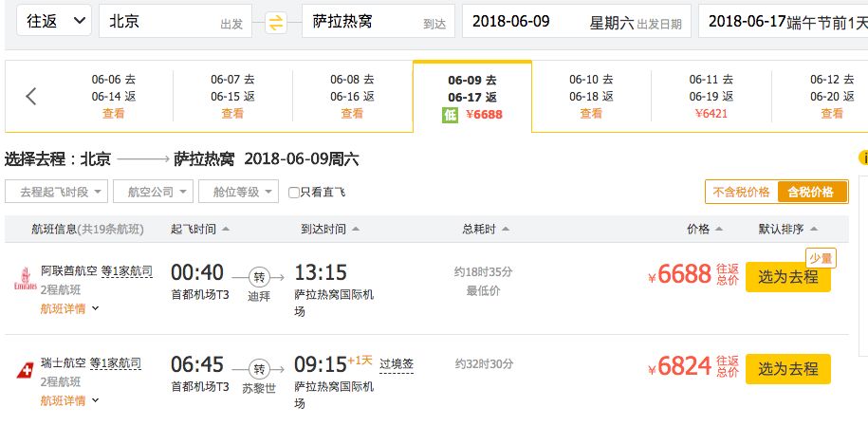This screenshot has height=426, width=868.
Task: Click the green lowest-price badge
Action: [450, 115]
